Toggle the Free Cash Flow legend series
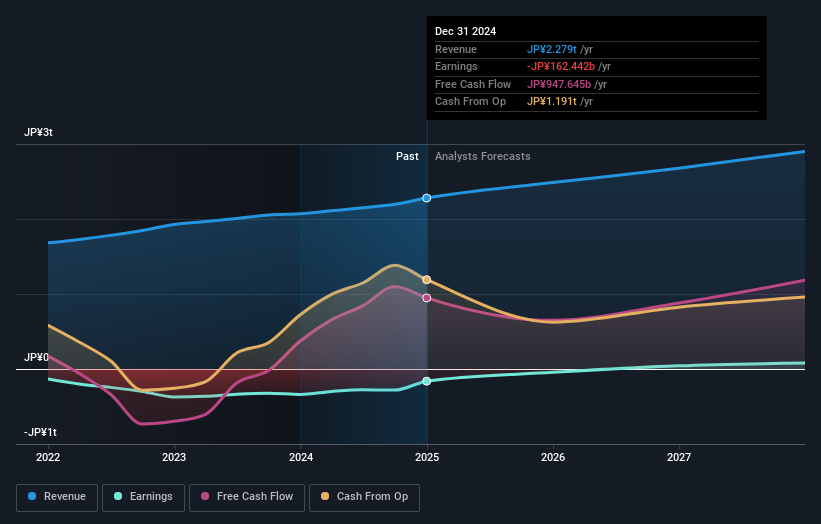 pos(247,497)
